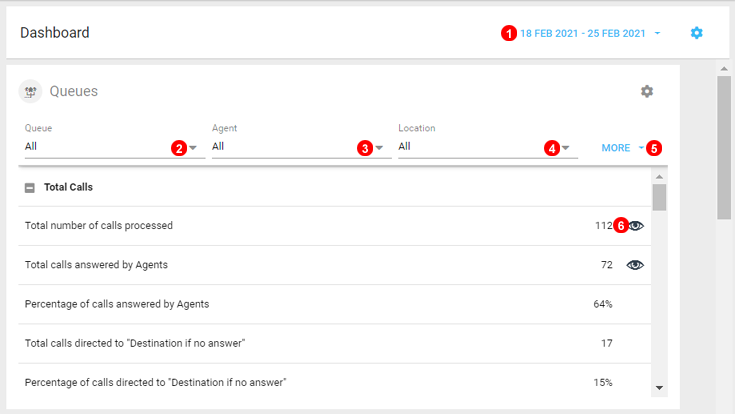Click the value 72
This screenshot has width=735, height=414.
[607, 265]
